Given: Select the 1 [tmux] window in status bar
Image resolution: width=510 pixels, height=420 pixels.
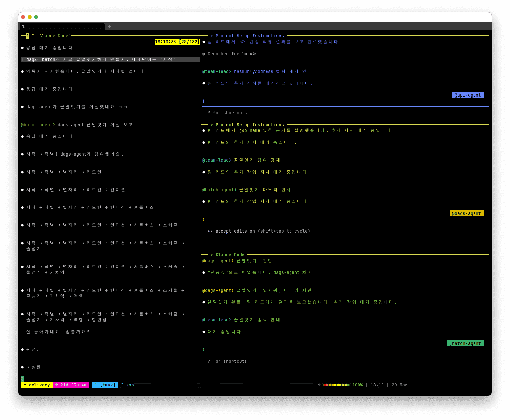Looking at the screenshot, I should [x=105, y=385].
